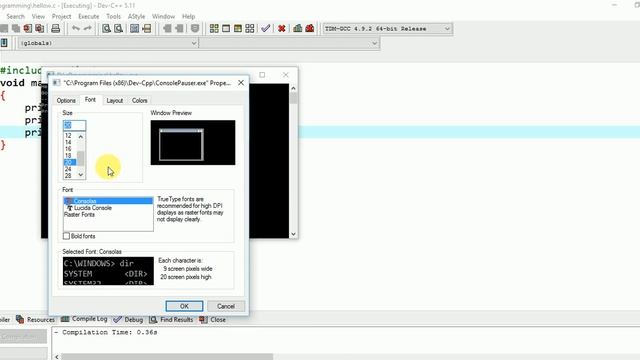Select size 16 in Size list
The width and height of the screenshot is (640, 360).
[x=68, y=149]
